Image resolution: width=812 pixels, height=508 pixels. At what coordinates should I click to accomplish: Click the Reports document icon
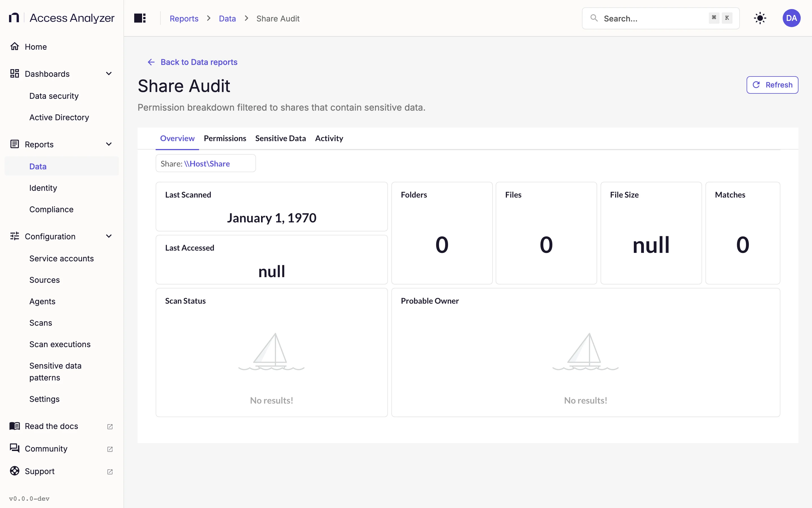click(14, 144)
